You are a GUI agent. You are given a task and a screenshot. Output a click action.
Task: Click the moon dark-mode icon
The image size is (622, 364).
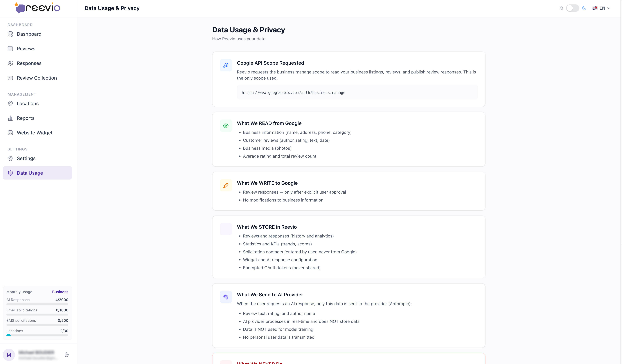click(584, 8)
